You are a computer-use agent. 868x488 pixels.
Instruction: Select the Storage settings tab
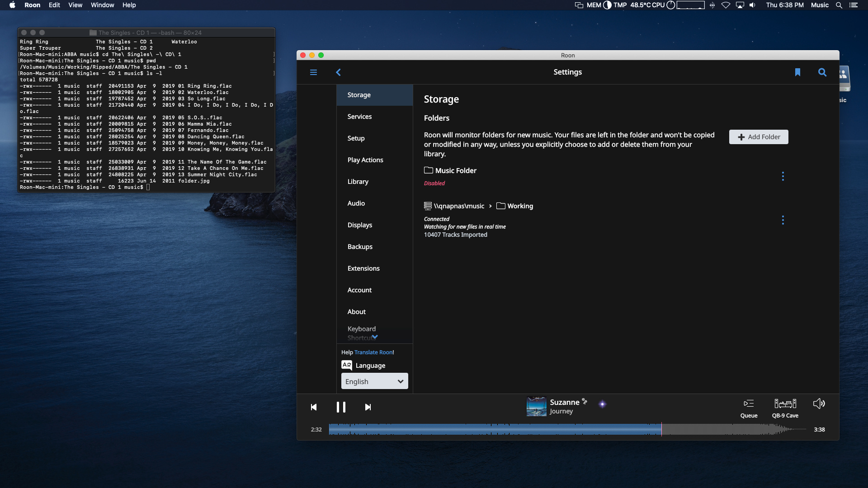click(x=375, y=95)
